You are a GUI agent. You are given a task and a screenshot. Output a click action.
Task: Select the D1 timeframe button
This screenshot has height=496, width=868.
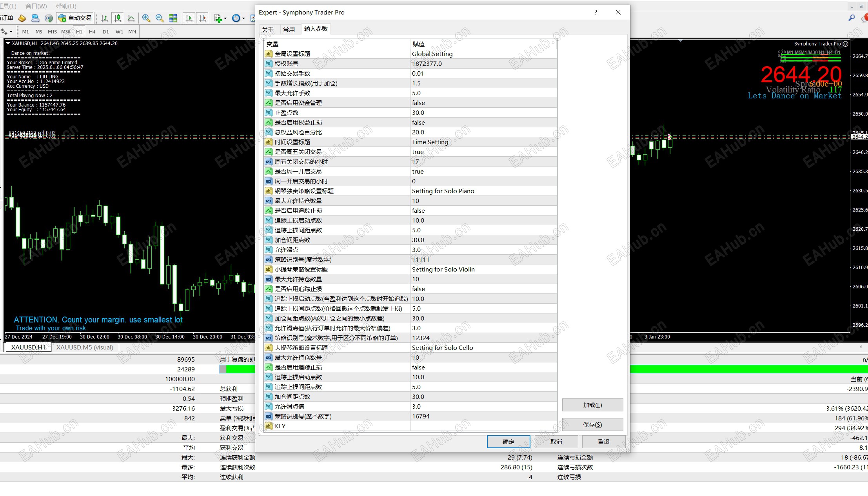(106, 32)
